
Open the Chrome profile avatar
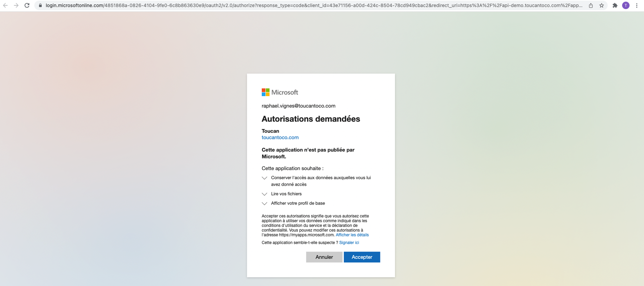tap(626, 5)
